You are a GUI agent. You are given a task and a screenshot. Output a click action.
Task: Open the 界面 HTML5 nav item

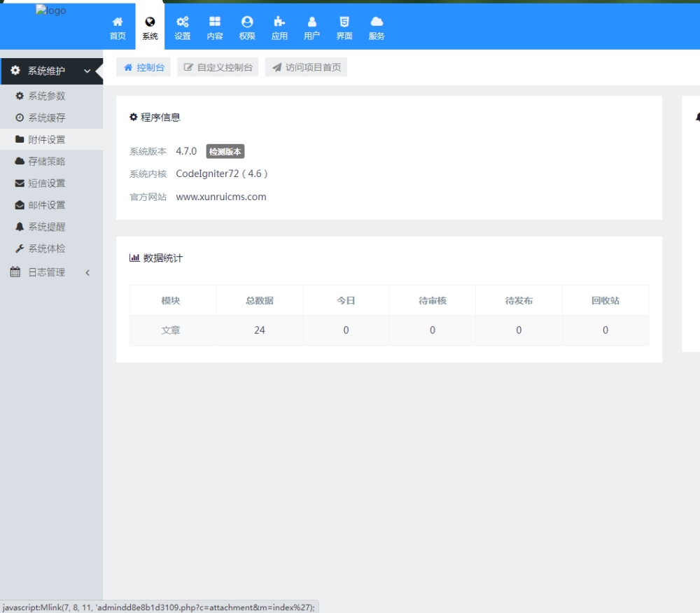(344, 28)
